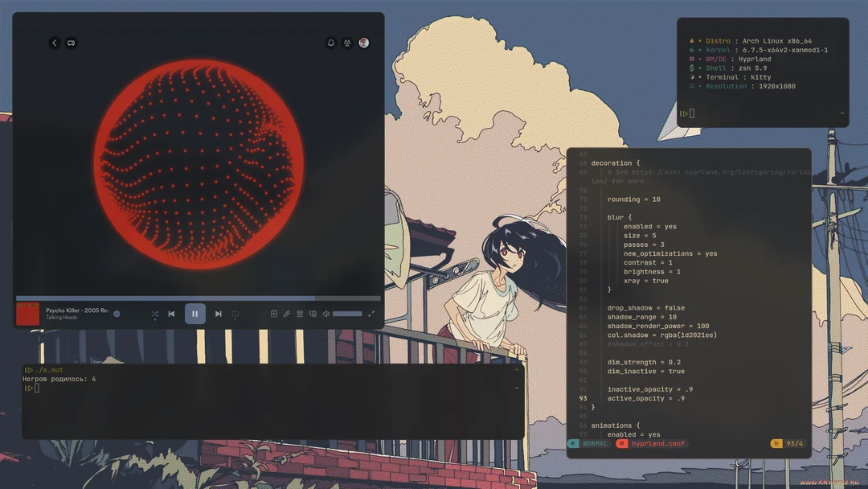
Task: Exit fullscreen visualizer with expand icon
Action: point(371,314)
